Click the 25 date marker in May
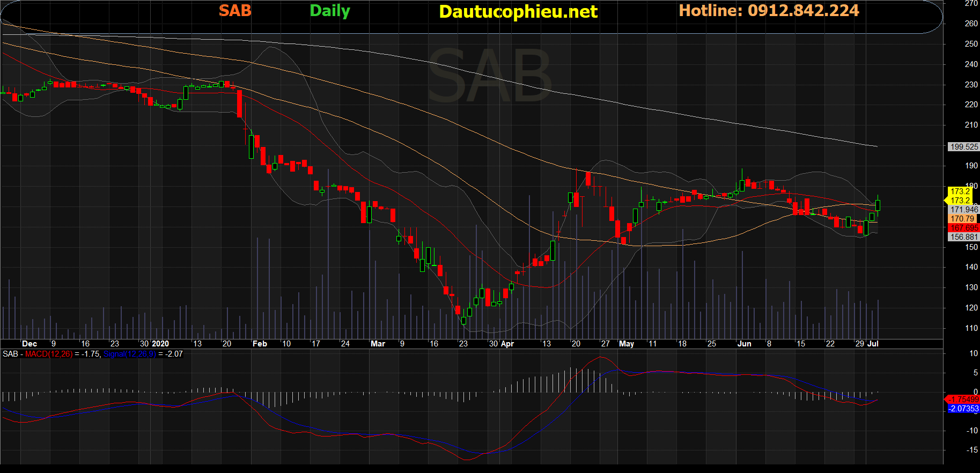The height and width of the screenshot is (473, 980). [711, 344]
